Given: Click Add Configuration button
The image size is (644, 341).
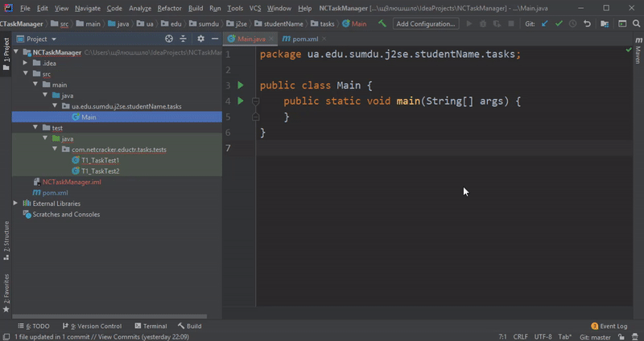Looking at the screenshot, I should tap(426, 24).
